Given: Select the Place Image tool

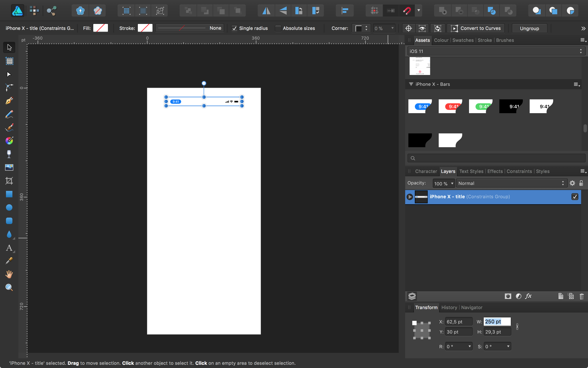Looking at the screenshot, I should (x=9, y=167).
